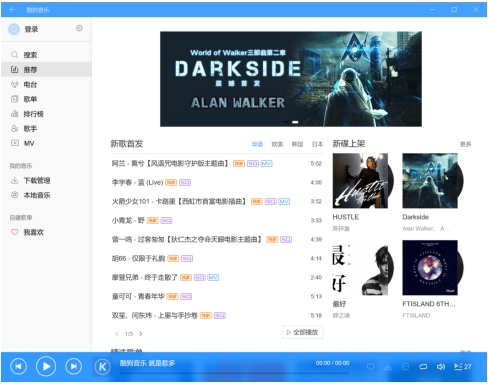488x384 pixels.
Task: Switch to the 日本 new songs tab
Action: [317, 144]
